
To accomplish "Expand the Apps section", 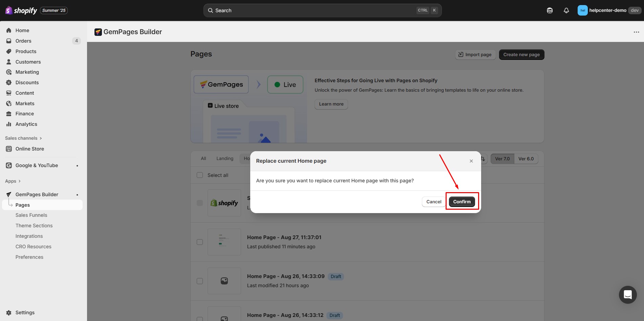I will (x=13, y=181).
